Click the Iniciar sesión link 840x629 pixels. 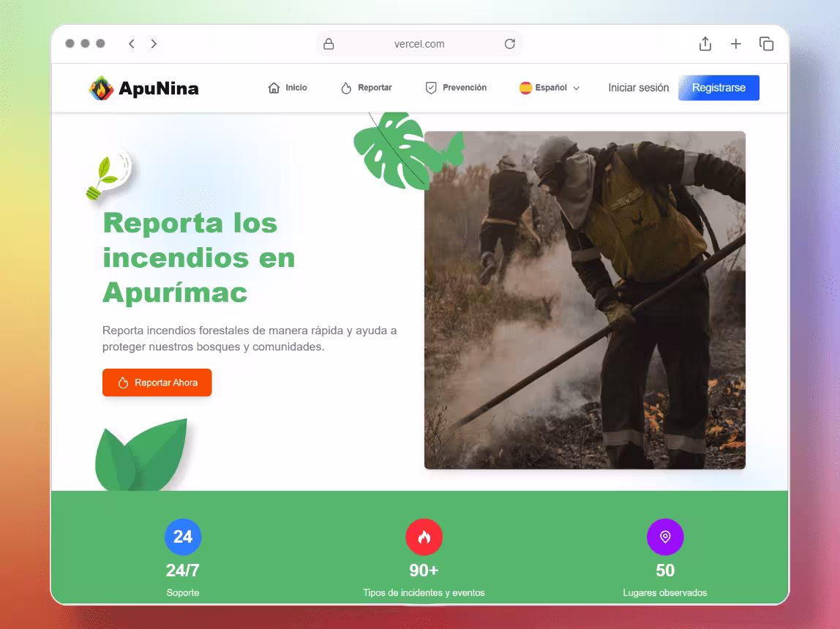[638, 88]
